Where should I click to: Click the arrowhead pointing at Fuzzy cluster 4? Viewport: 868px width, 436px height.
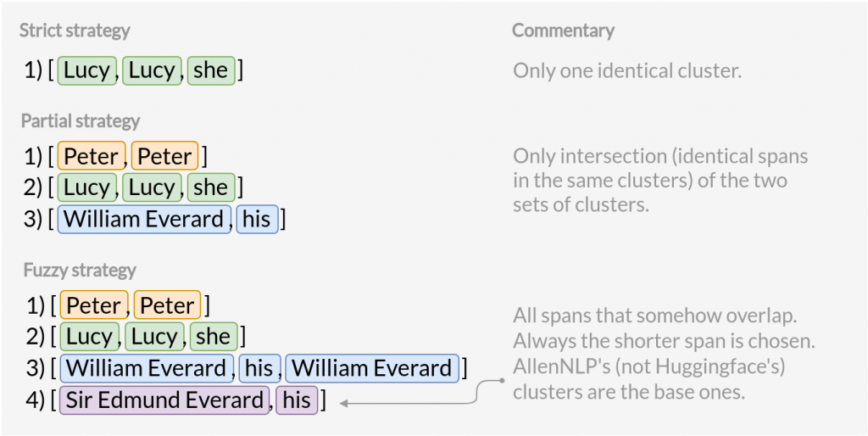345,402
